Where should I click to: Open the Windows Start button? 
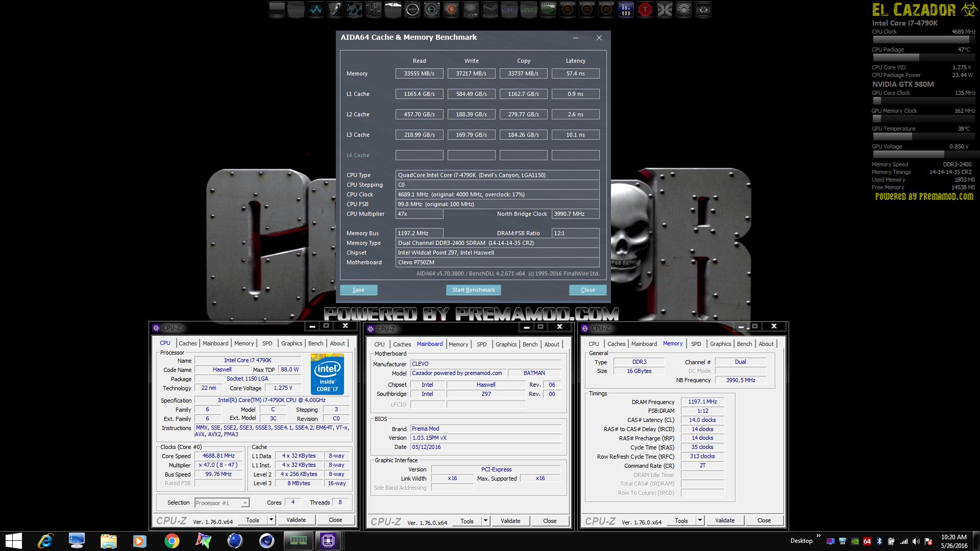tap(13, 541)
